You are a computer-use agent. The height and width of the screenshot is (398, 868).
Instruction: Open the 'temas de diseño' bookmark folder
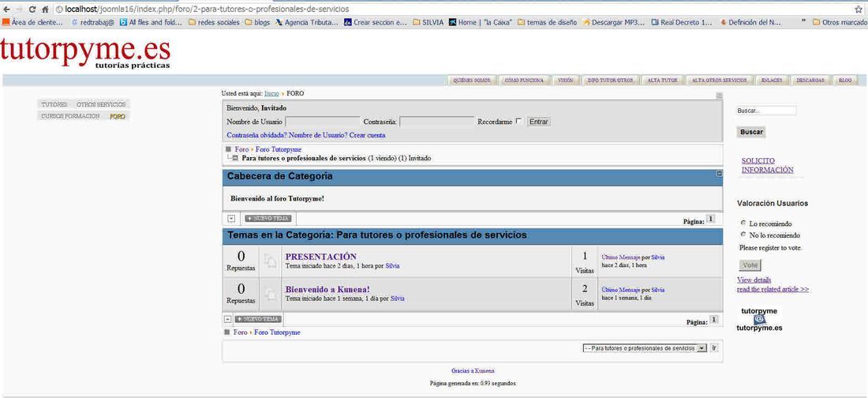point(547,23)
